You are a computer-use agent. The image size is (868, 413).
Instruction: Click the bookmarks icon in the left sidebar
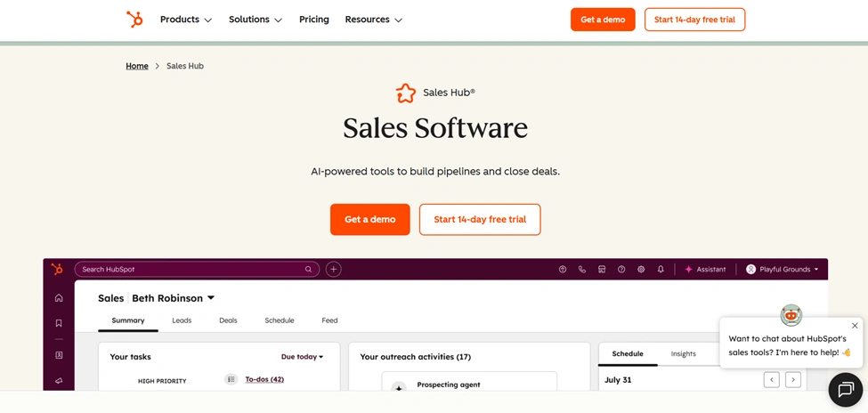[x=59, y=323]
